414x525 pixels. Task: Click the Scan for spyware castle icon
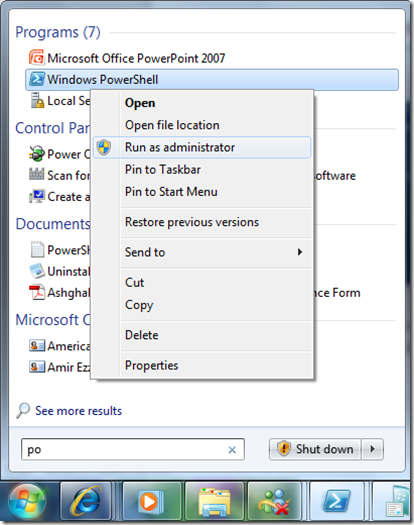click(36, 174)
